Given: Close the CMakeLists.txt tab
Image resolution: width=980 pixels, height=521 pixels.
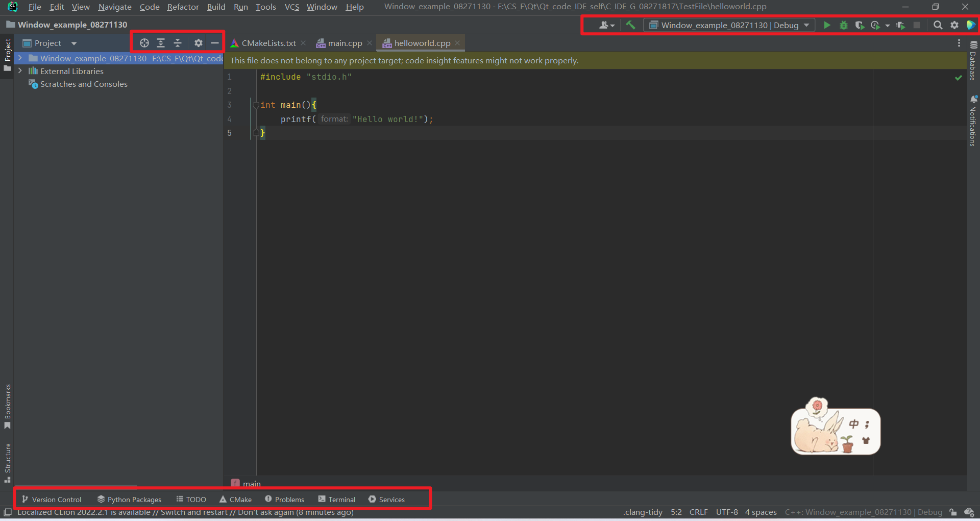Looking at the screenshot, I should coord(303,43).
